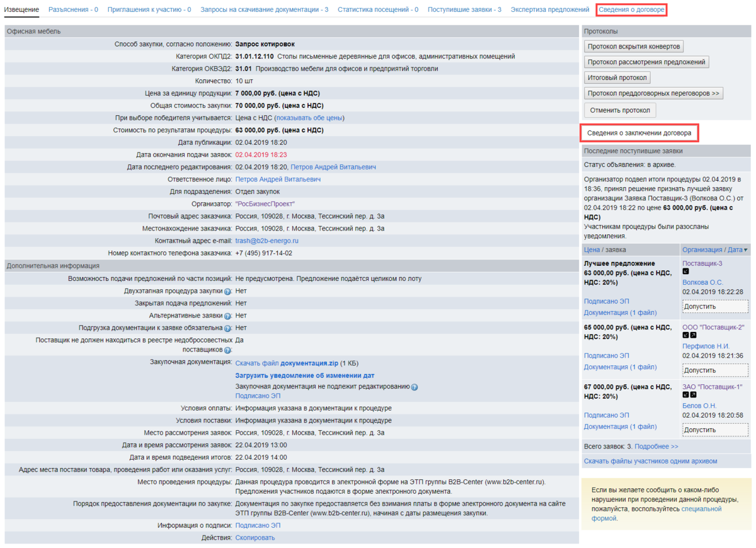This screenshot has height=548, width=756.
Task: Toggle 'показывать обе цены' price display
Action: [309, 118]
